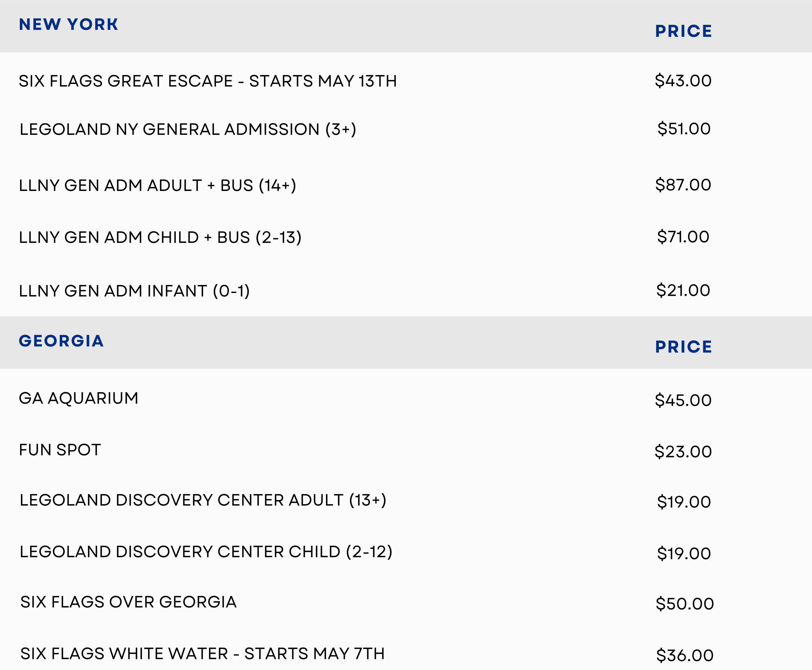This screenshot has width=812, height=670.
Task: Click the $87.00 adult bus price
Action: click(x=683, y=185)
